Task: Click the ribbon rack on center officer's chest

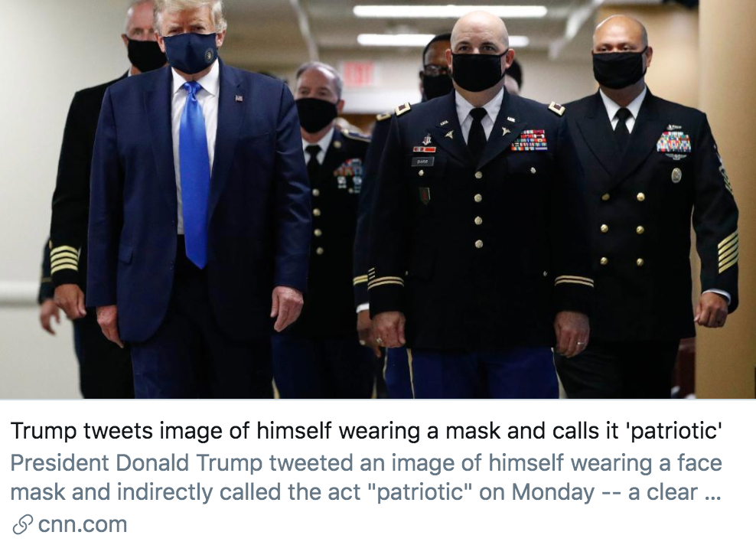Action: click(529, 140)
